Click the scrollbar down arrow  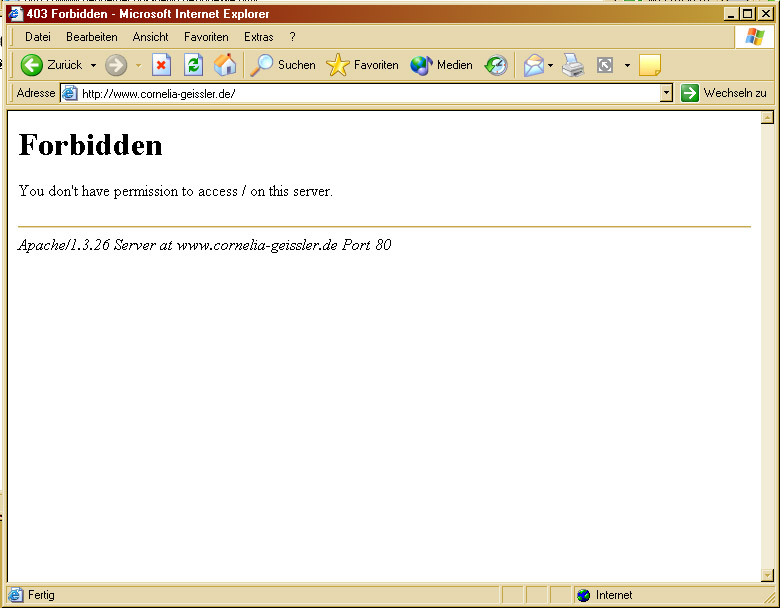(767, 575)
